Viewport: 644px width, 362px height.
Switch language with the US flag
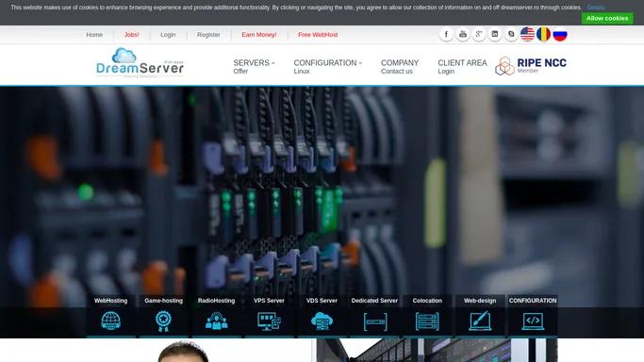527,35
